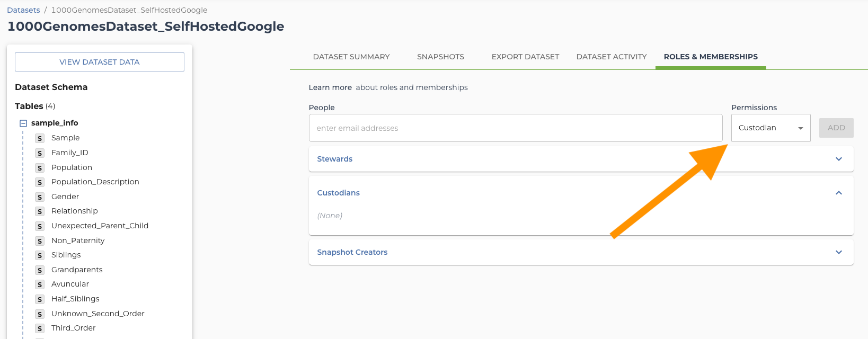
Task: Follow the Learn more link
Action: 330,87
